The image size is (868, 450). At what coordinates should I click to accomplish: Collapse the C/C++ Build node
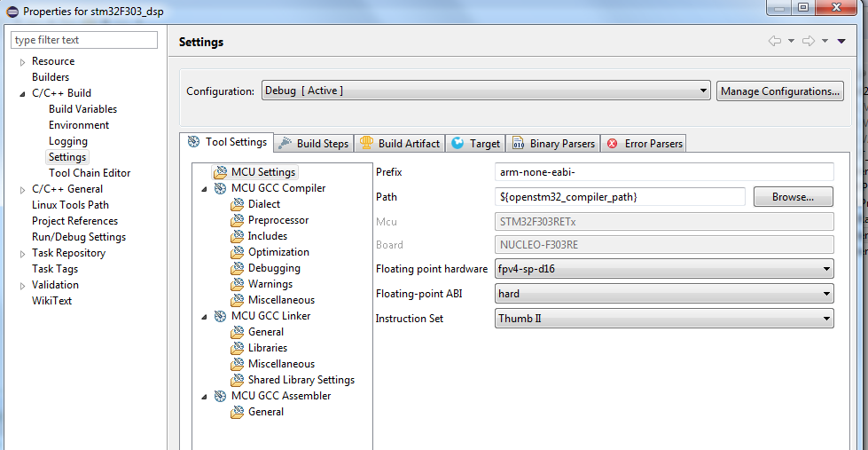(23, 94)
